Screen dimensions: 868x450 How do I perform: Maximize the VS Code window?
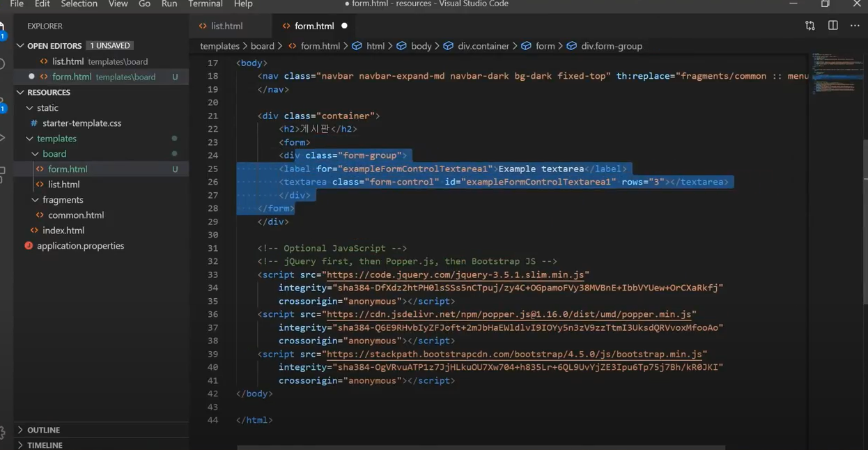pos(826,4)
